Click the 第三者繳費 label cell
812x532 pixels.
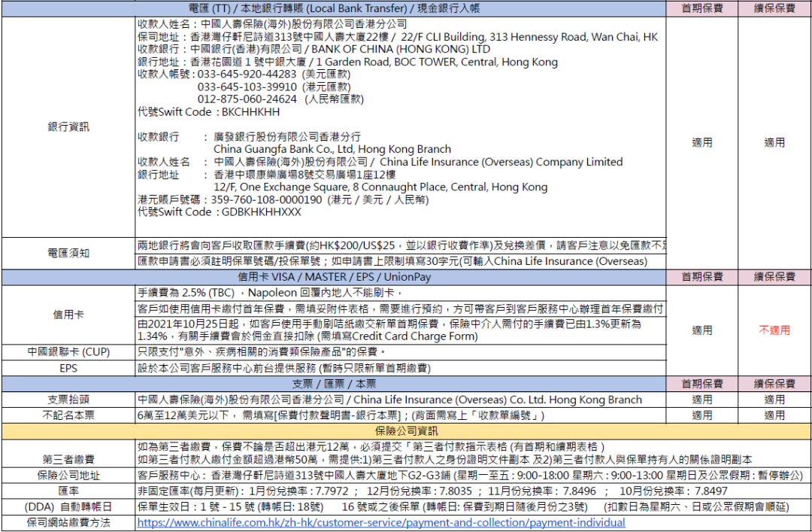click(x=68, y=454)
